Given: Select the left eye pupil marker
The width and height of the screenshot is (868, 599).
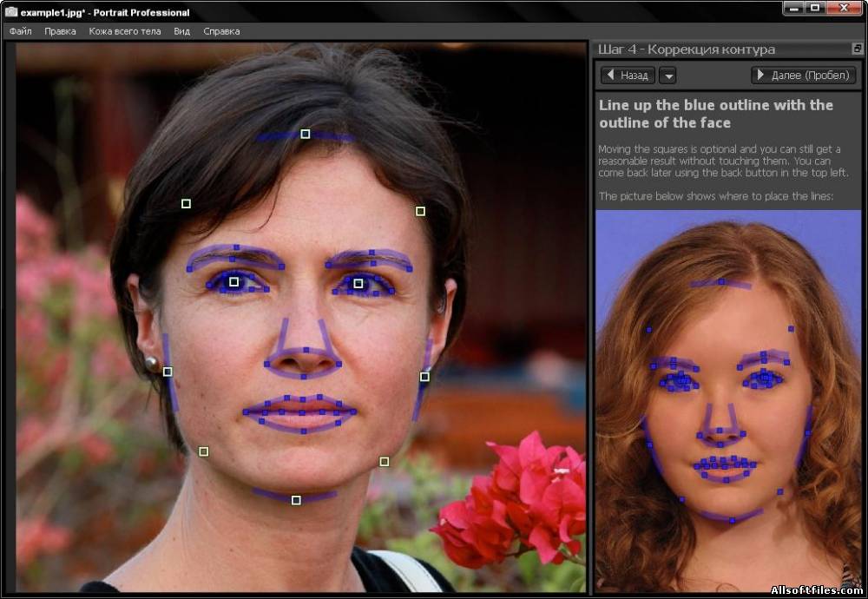Looking at the screenshot, I should click(x=234, y=282).
